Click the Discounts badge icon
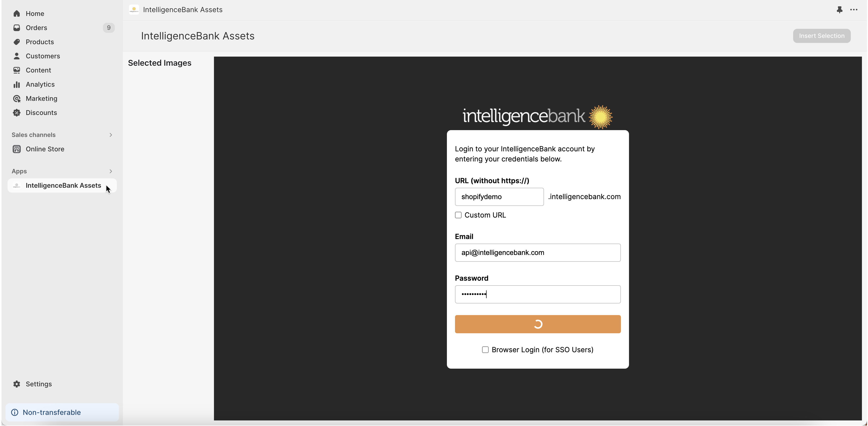Screen dimensions: 868x426 [16, 112]
